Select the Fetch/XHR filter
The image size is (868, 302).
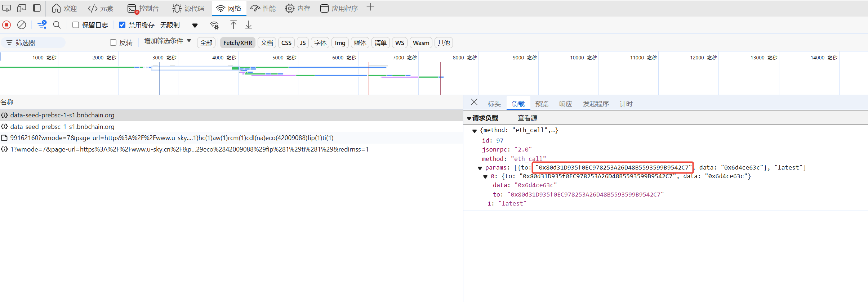[238, 43]
